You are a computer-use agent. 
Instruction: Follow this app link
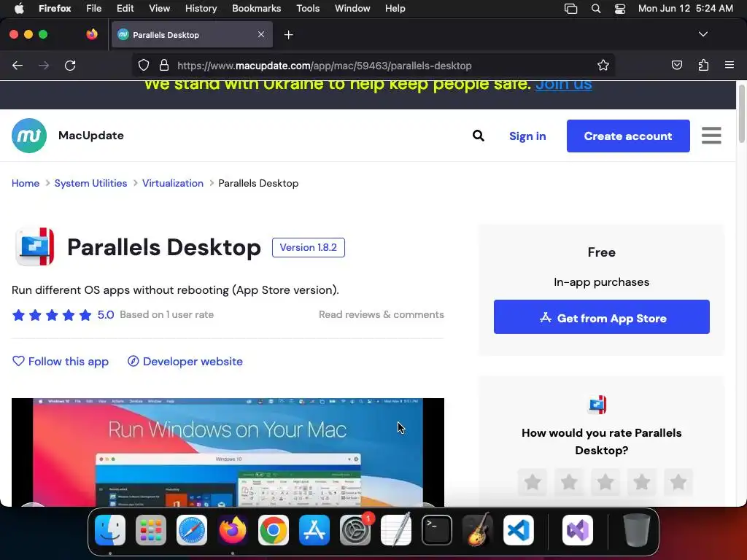(x=61, y=362)
